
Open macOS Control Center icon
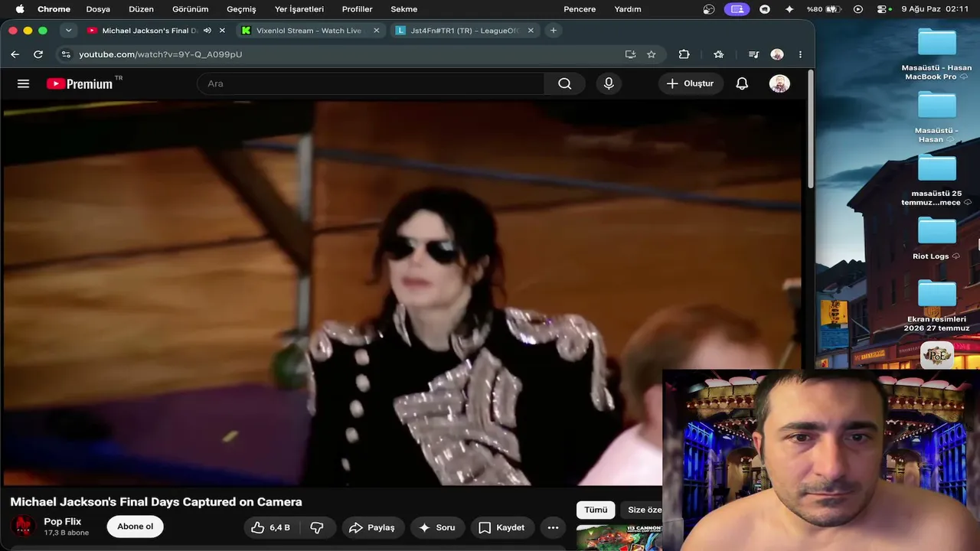pyautogui.click(x=883, y=9)
